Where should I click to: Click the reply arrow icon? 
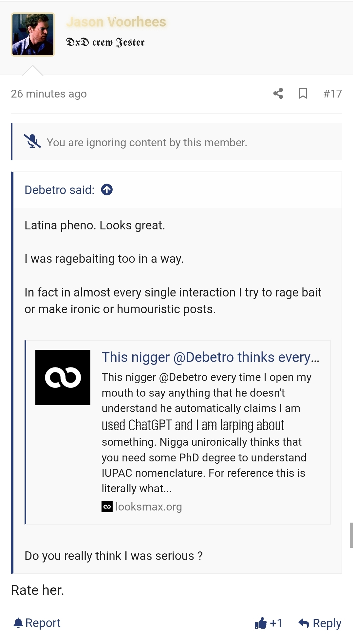pyautogui.click(x=304, y=623)
